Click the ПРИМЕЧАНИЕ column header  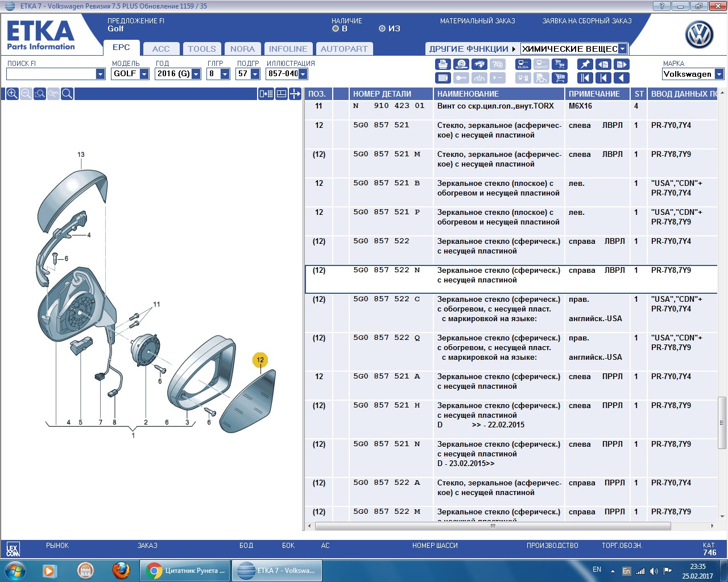(x=597, y=94)
